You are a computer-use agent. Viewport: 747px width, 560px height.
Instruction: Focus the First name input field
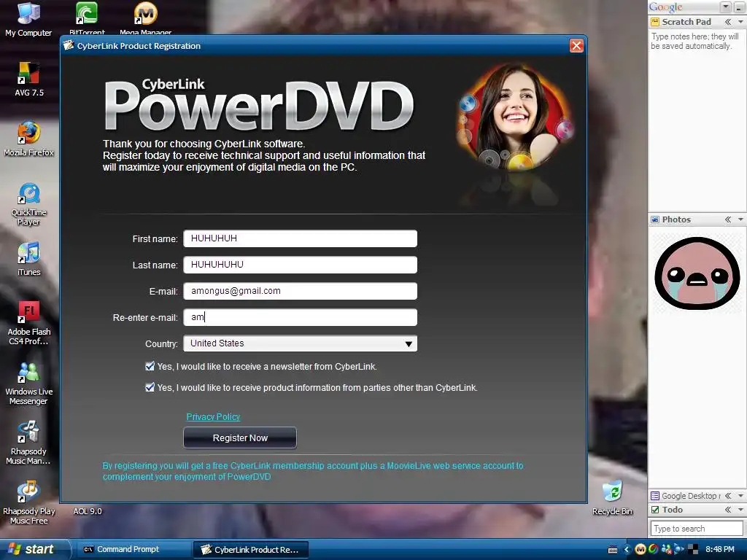pos(300,238)
